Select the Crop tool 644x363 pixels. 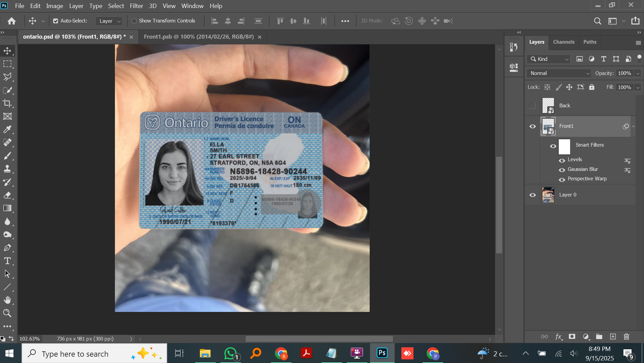tap(7, 103)
